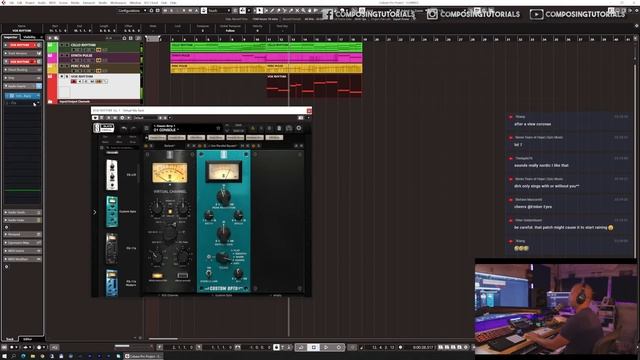Open the MIDI menu
This screenshot has width=640, height=360.
click(52, 2)
